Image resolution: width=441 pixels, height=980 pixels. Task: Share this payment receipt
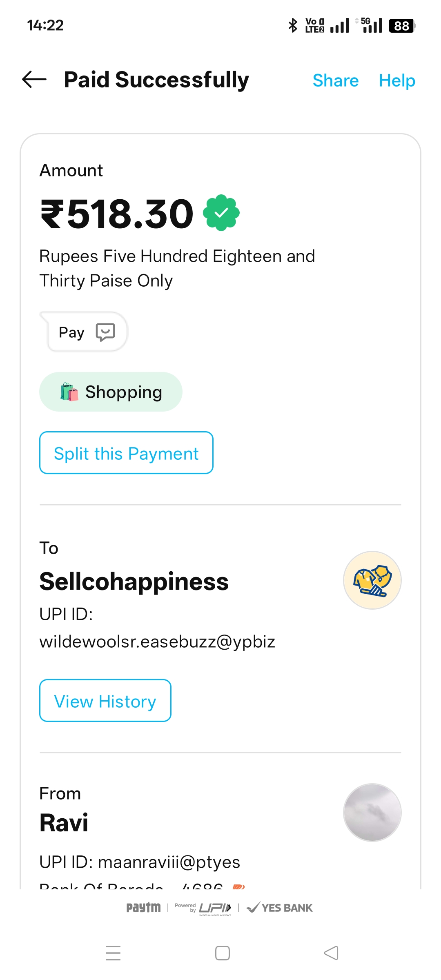coord(336,80)
